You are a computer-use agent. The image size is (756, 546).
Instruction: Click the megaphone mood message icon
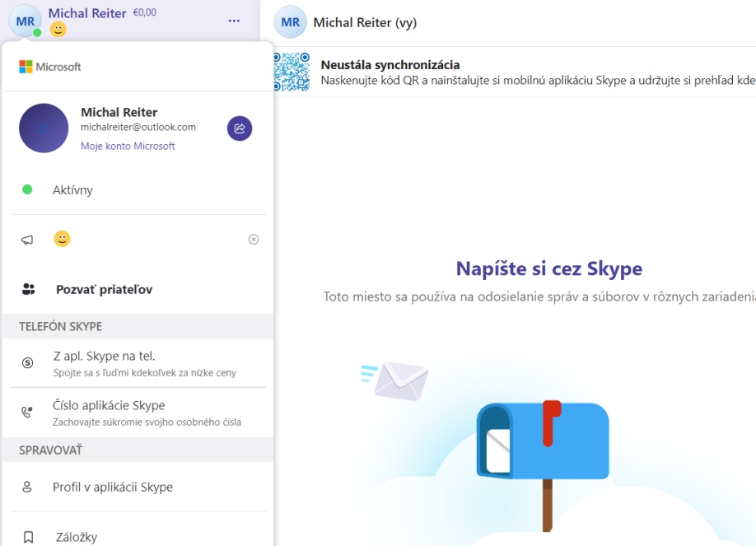27,240
